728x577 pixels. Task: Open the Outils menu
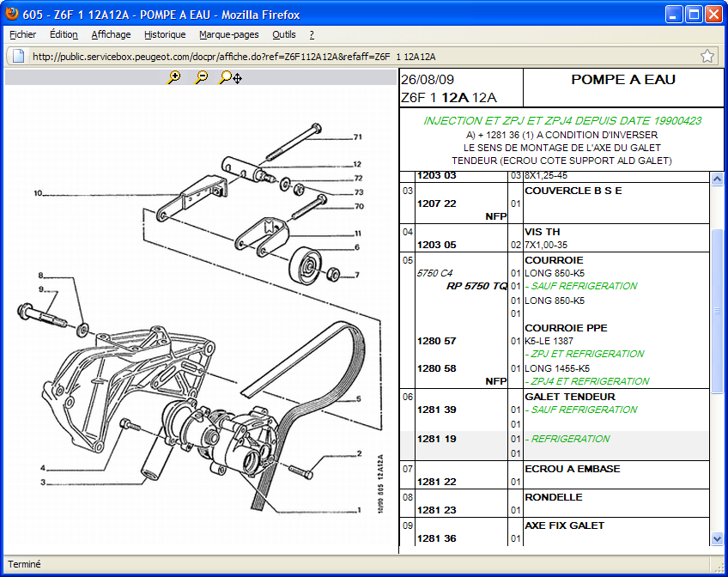tap(283, 34)
